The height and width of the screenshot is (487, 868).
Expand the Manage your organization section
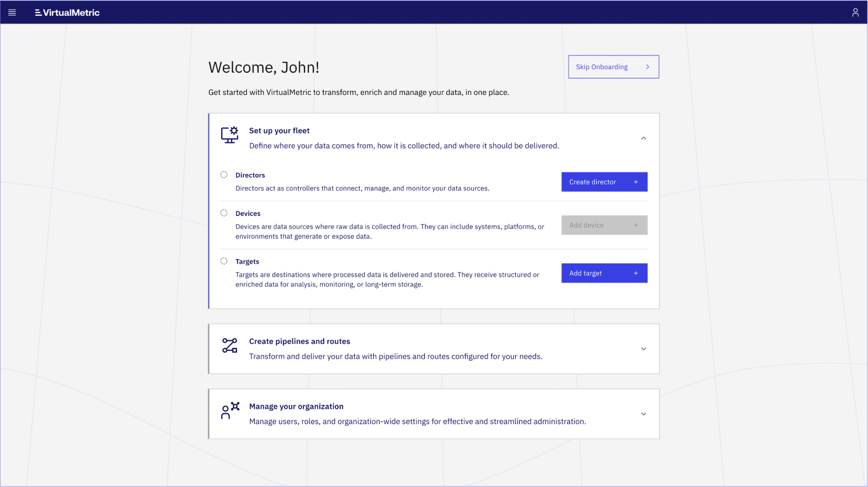click(x=643, y=413)
